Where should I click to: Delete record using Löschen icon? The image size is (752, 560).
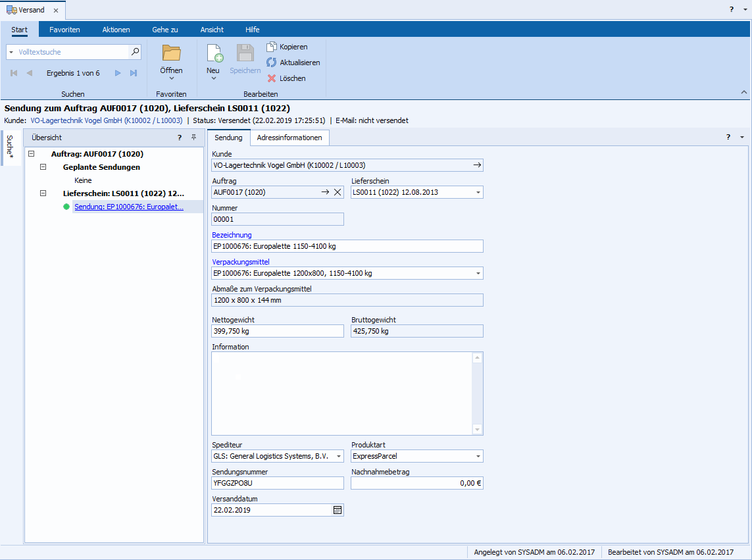coord(272,78)
